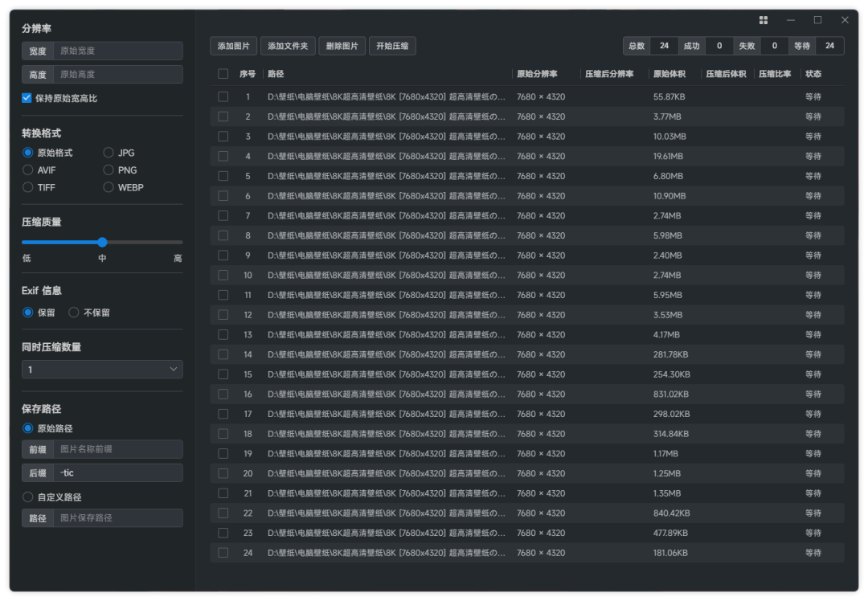Select 不保留 for Exif info
868x601 pixels.
coord(74,313)
